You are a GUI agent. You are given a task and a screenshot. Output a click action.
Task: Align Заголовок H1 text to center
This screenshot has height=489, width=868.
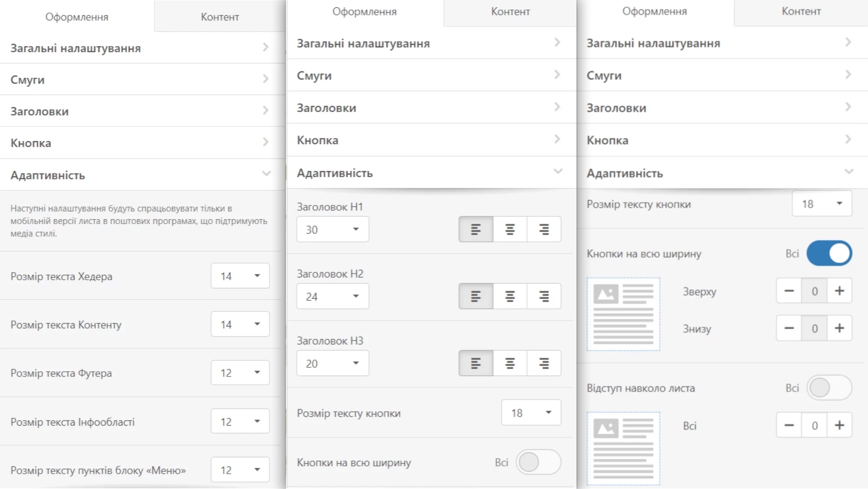[x=510, y=229]
